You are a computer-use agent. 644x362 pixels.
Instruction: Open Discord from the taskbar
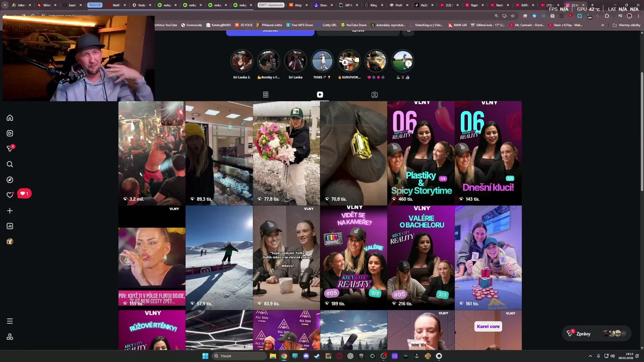(306, 356)
